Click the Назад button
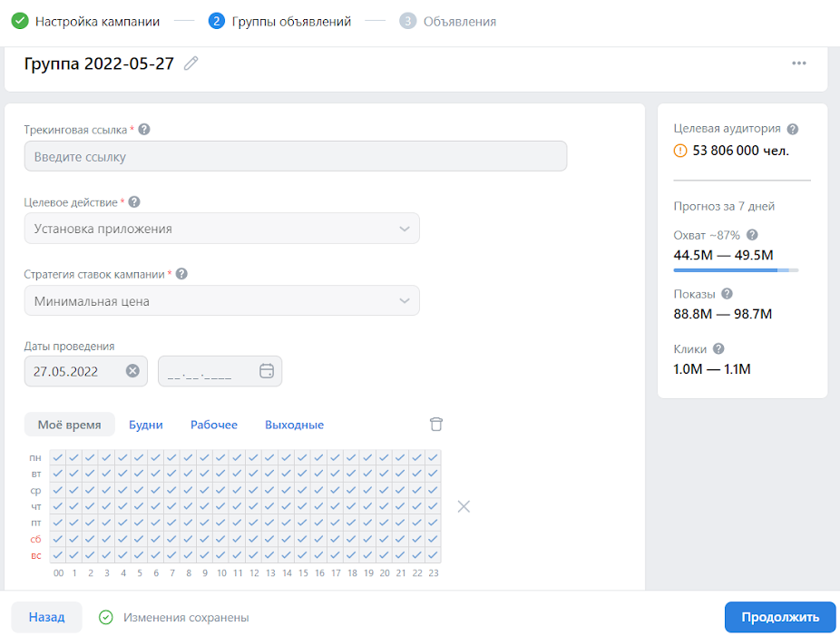The height and width of the screenshot is (636, 840). pos(46,617)
